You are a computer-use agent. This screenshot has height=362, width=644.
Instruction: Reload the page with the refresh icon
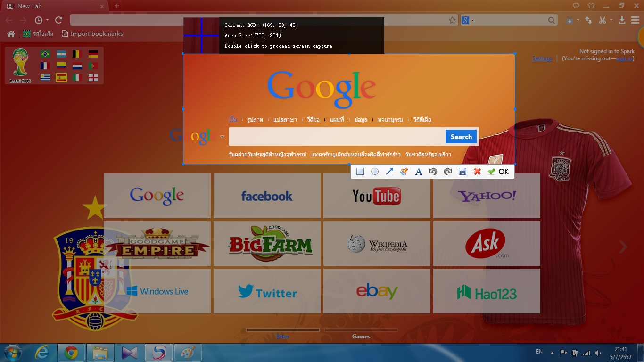pyautogui.click(x=59, y=20)
